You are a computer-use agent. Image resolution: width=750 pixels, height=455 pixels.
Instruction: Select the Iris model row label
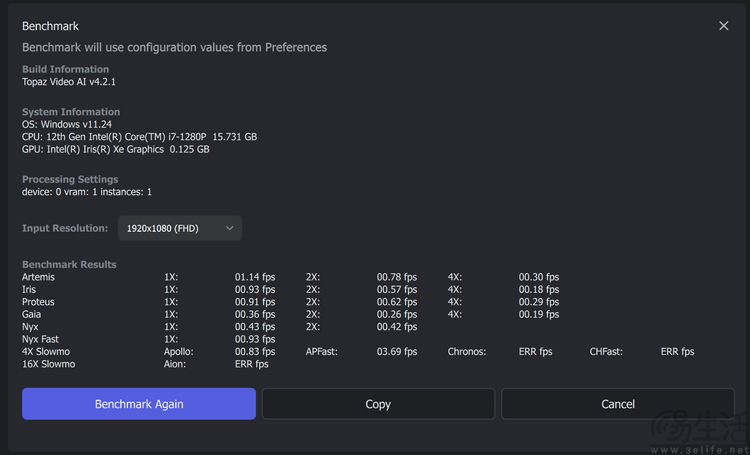[x=29, y=289]
